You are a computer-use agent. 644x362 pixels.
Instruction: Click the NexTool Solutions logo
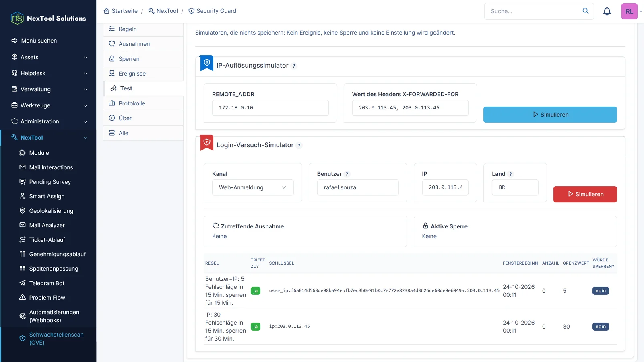pos(48,18)
